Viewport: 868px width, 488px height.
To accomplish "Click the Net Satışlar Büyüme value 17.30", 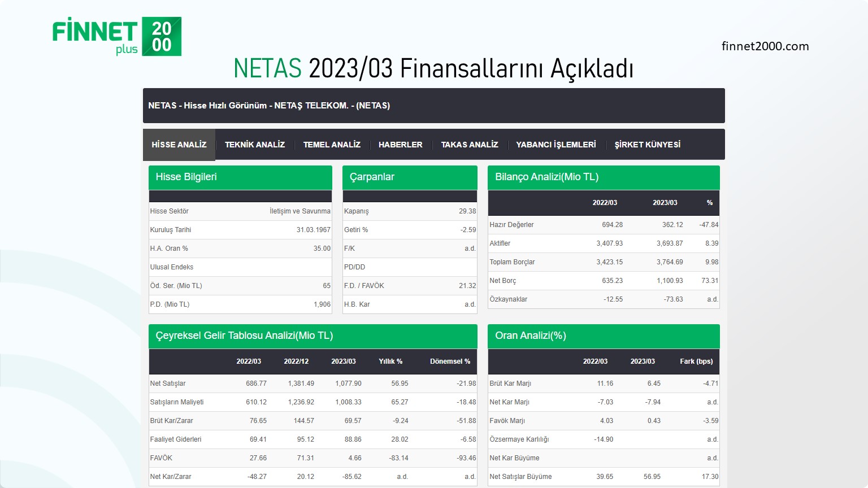I will pyautogui.click(x=710, y=477).
